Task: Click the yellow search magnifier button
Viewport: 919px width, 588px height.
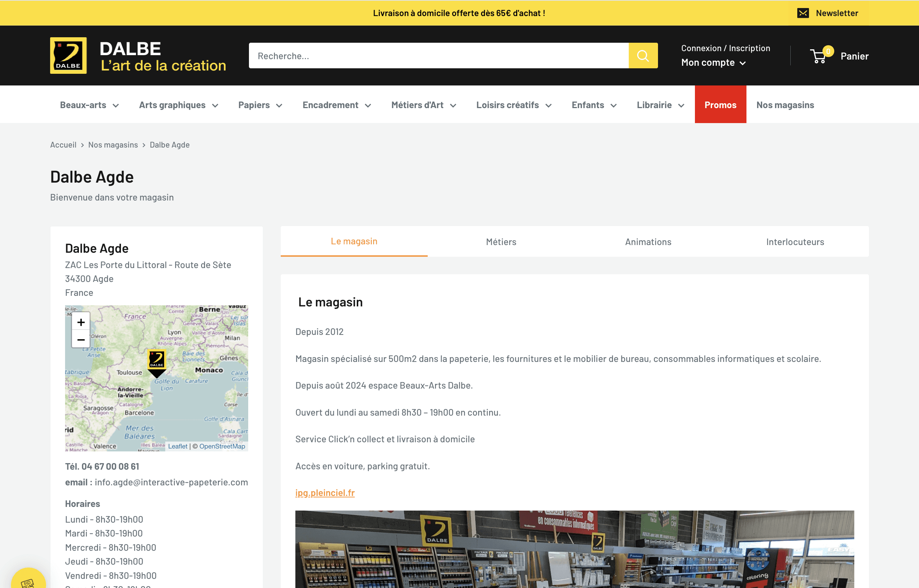Action: pos(643,56)
